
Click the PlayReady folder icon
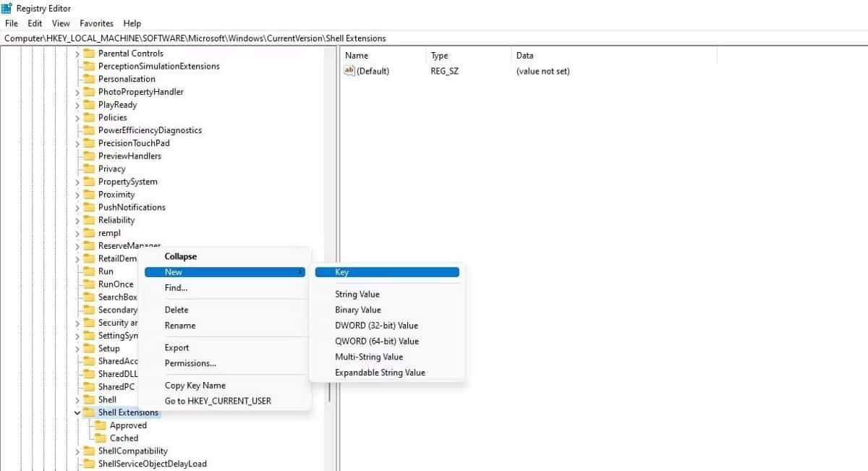click(90, 104)
